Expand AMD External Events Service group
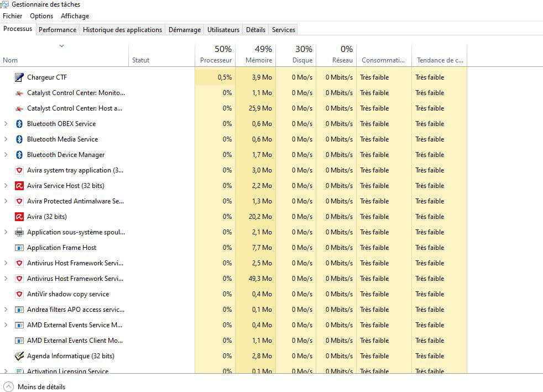 click(x=6, y=325)
